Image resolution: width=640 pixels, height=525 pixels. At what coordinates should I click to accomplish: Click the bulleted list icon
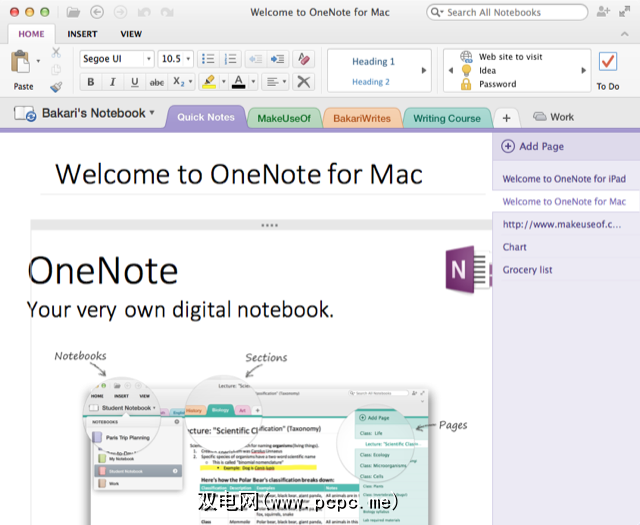pyautogui.click(x=208, y=59)
